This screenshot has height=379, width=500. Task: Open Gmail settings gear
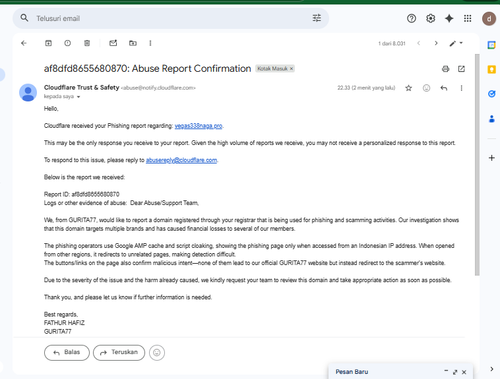(x=430, y=18)
